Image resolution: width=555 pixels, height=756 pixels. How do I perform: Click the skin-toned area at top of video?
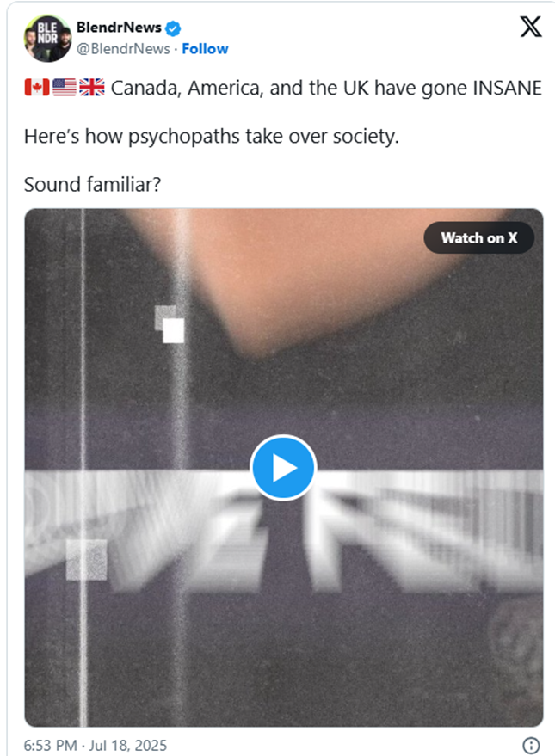tap(344, 267)
